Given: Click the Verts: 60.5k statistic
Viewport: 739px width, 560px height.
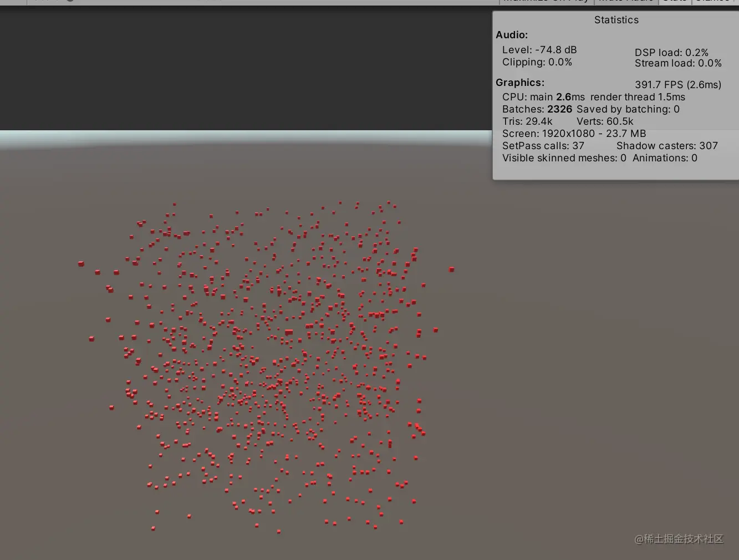Looking at the screenshot, I should click(605, 121).
